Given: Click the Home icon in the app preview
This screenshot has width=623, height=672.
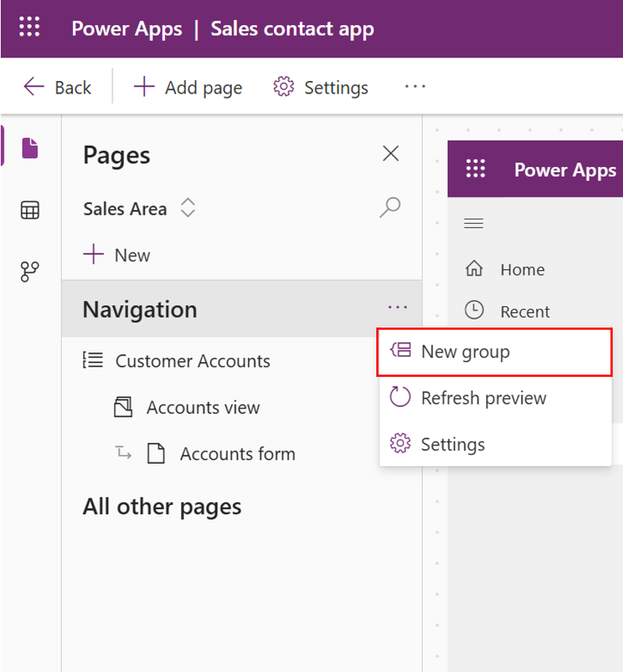Looking at the screenshot, I should click(x=474, y=269).
